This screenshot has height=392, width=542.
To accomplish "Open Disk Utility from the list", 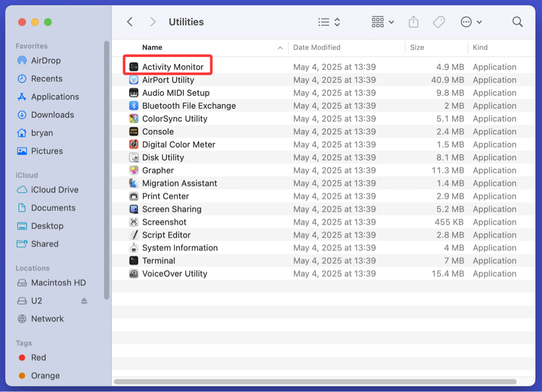I will [164, 157].
